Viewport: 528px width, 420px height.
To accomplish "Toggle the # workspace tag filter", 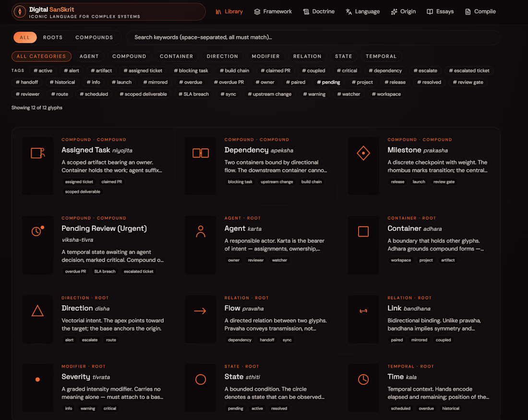I will pyautogui.click(x=386, y=94).
